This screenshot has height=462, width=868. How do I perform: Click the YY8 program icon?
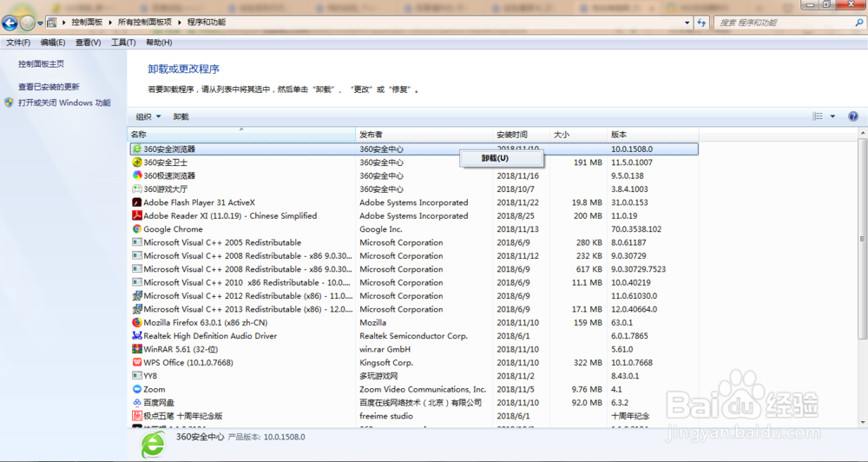click(x=137, y=375)
